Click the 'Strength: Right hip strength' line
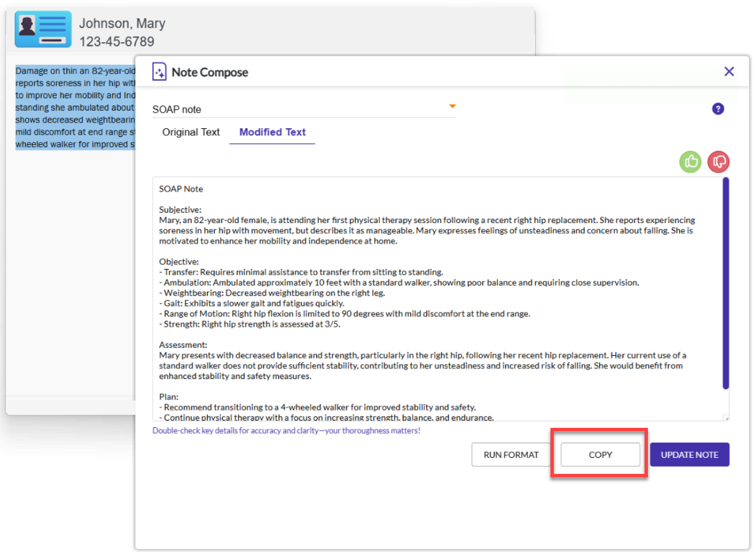The height and width of the screenshot is (556, 756). (250, 324)
